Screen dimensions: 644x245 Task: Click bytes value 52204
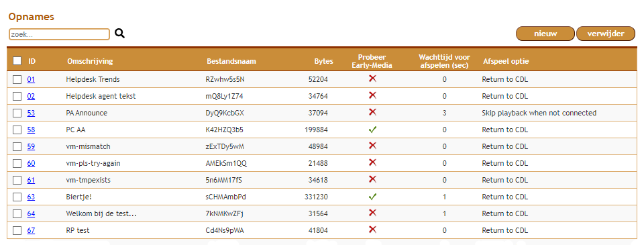(x=318, y=79)
